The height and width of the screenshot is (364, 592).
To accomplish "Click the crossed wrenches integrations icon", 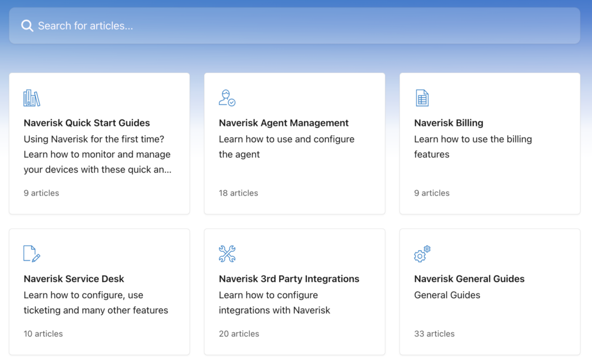I will coord(227,254).
